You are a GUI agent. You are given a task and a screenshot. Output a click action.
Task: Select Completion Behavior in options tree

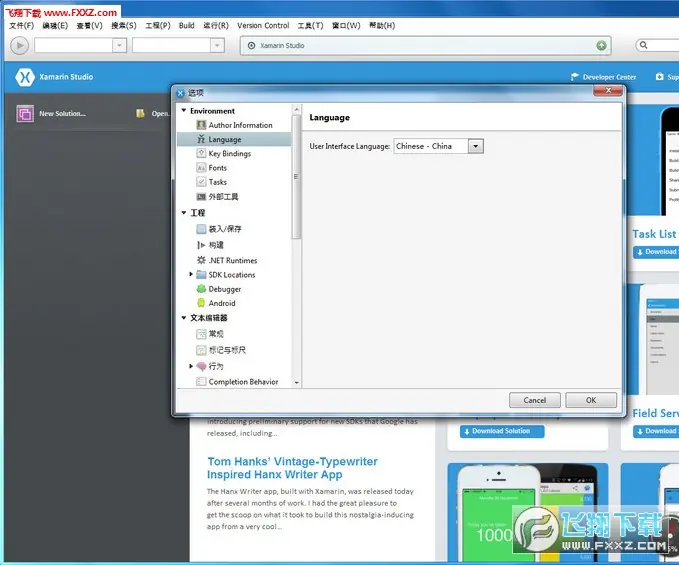(243, 381)
